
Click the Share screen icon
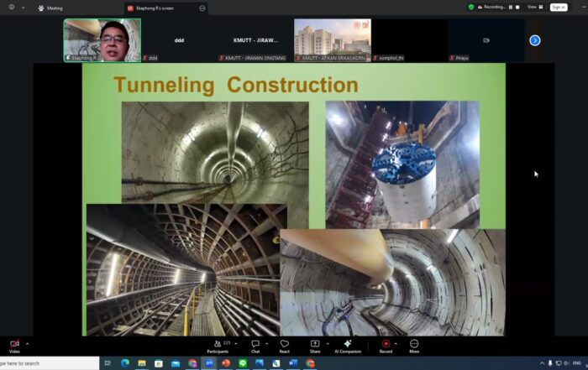[315, 345]
